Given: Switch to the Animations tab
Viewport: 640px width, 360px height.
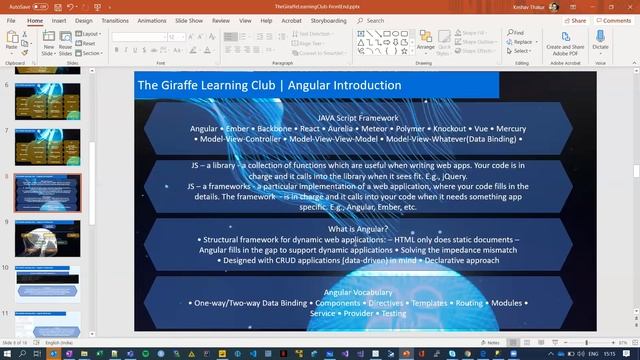Looking at the screenshot, I should (x=152, y=20).
